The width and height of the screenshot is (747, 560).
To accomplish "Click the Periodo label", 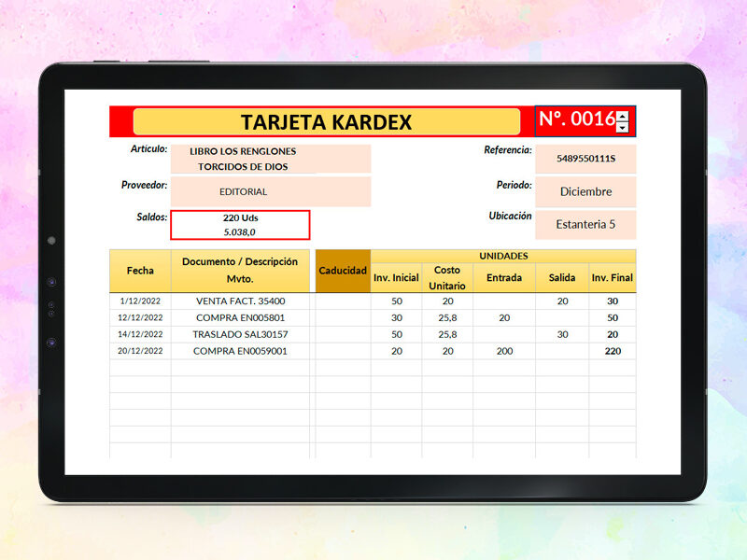I will point(514,185).
